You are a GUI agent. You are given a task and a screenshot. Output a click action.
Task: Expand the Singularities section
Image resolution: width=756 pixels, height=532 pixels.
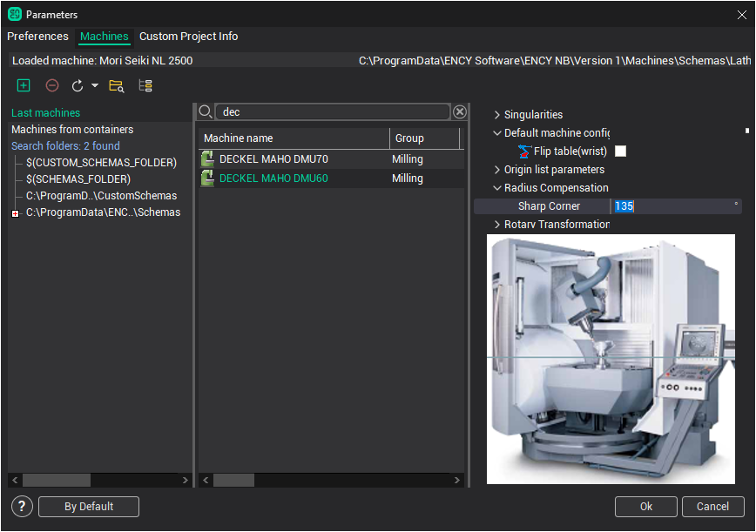[497, 115]
